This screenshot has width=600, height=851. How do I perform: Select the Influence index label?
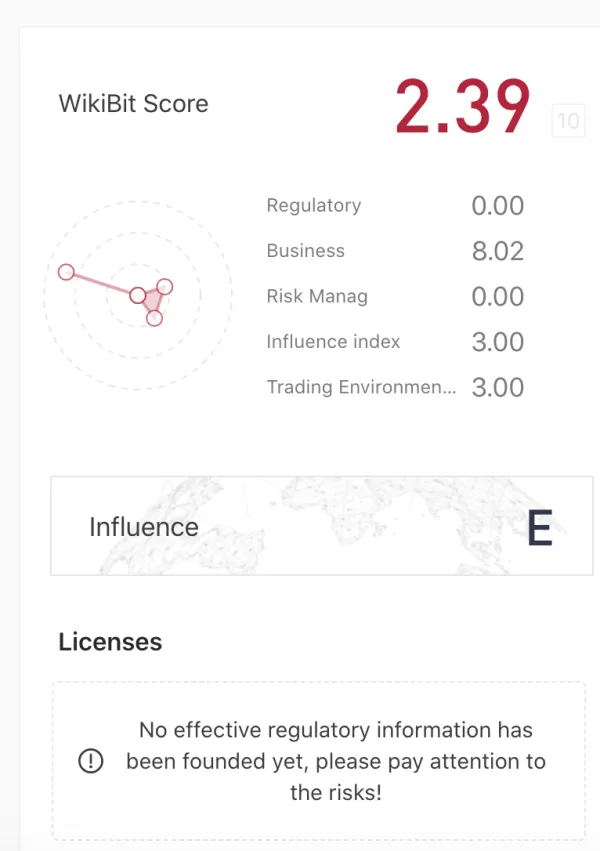coord(333,342)
